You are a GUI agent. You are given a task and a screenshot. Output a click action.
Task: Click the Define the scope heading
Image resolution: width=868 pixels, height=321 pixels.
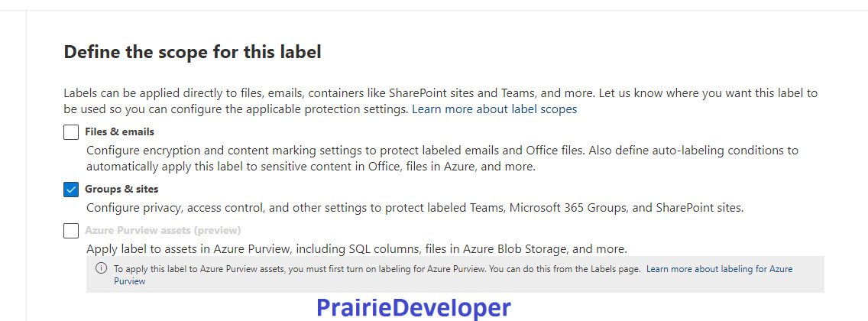pos(193,52)
